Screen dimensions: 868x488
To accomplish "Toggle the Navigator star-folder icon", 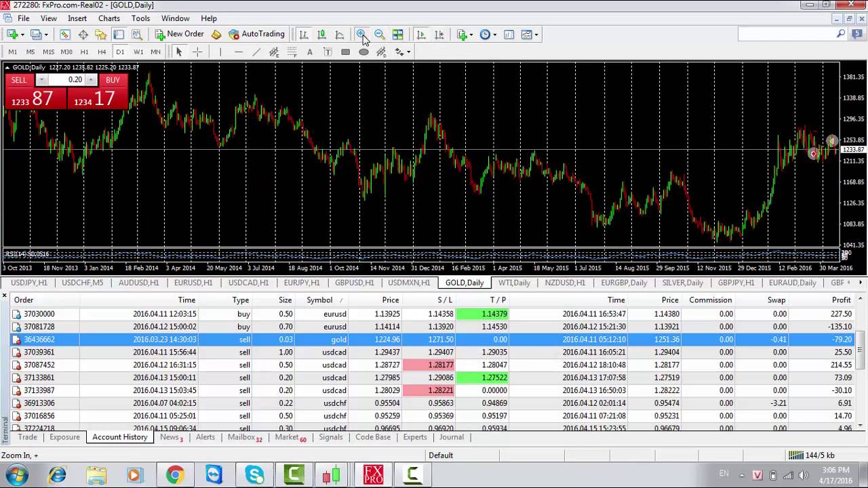I will tap(100, 35).
